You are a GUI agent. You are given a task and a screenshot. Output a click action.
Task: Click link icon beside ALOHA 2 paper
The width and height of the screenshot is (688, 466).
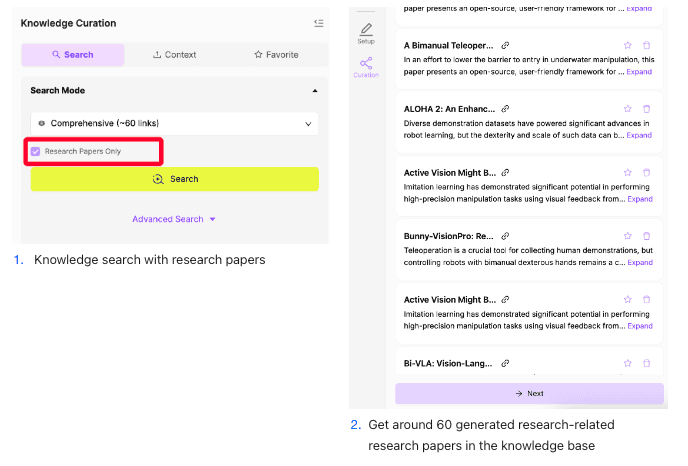(x=505, y=109)
